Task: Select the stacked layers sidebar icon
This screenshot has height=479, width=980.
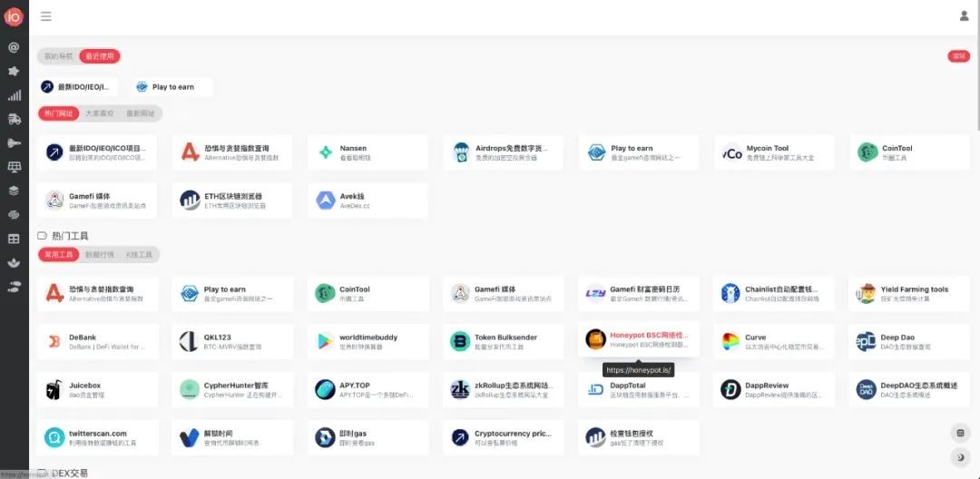Action: tap(14, 191)
